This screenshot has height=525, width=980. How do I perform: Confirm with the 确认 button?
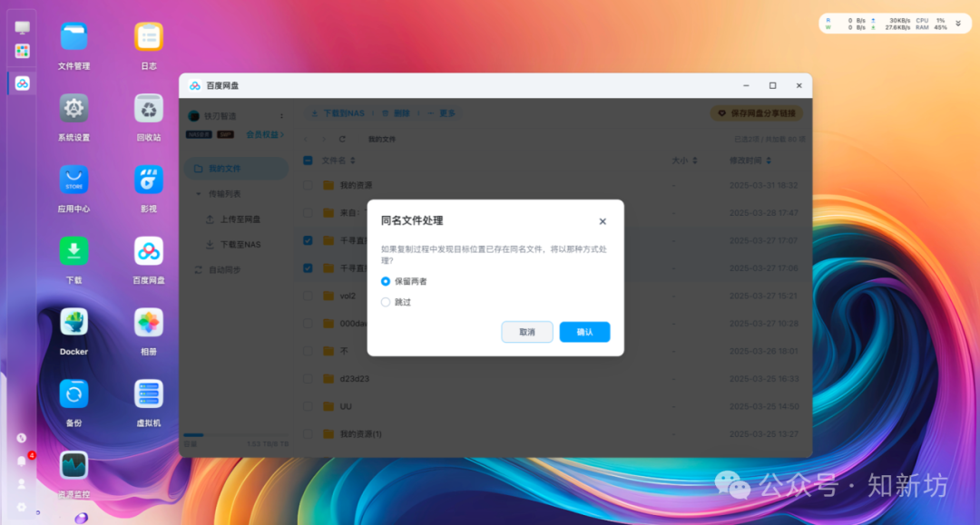pyautogui.click(x=584, y=332)
